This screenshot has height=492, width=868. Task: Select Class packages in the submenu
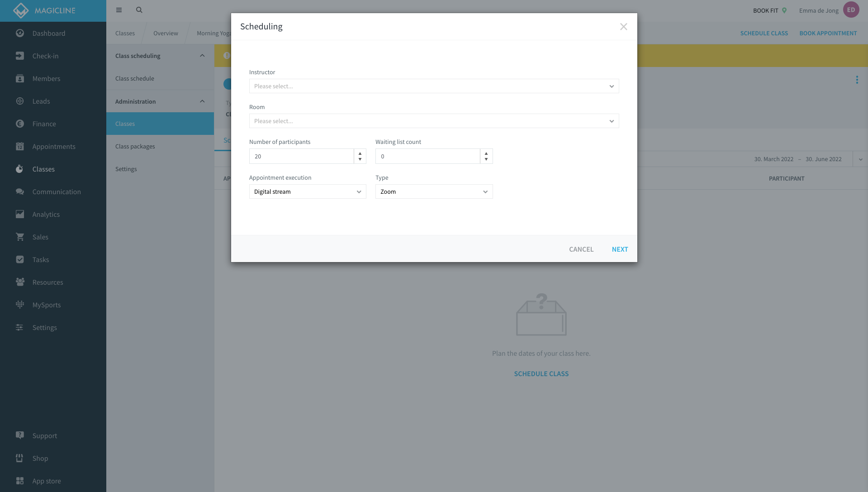click(135, 146)
